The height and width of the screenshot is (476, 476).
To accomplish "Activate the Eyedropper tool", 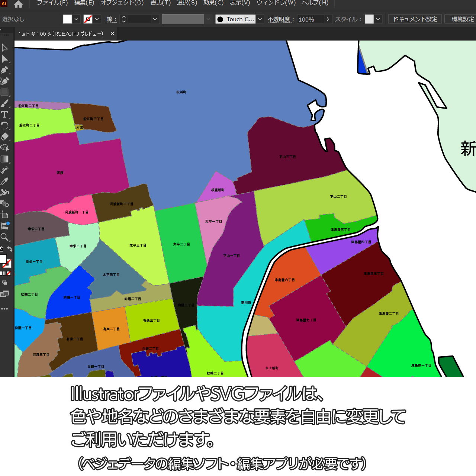I will click(5, 181).
